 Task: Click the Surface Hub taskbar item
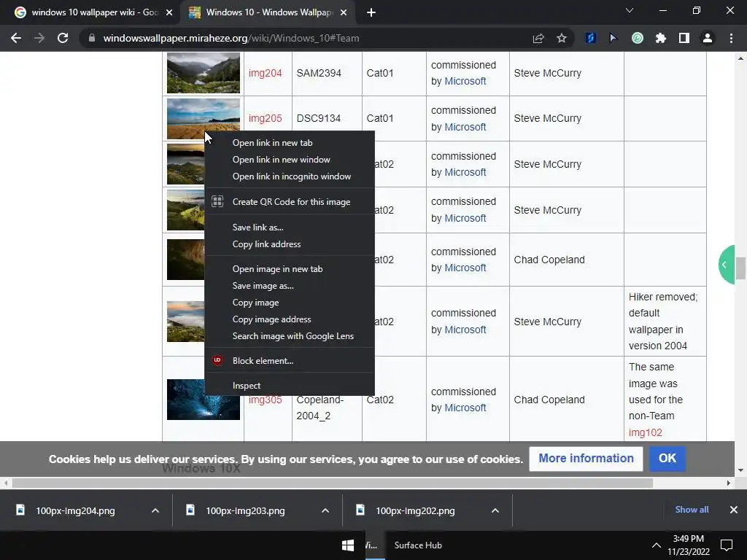tap(418, 545)
